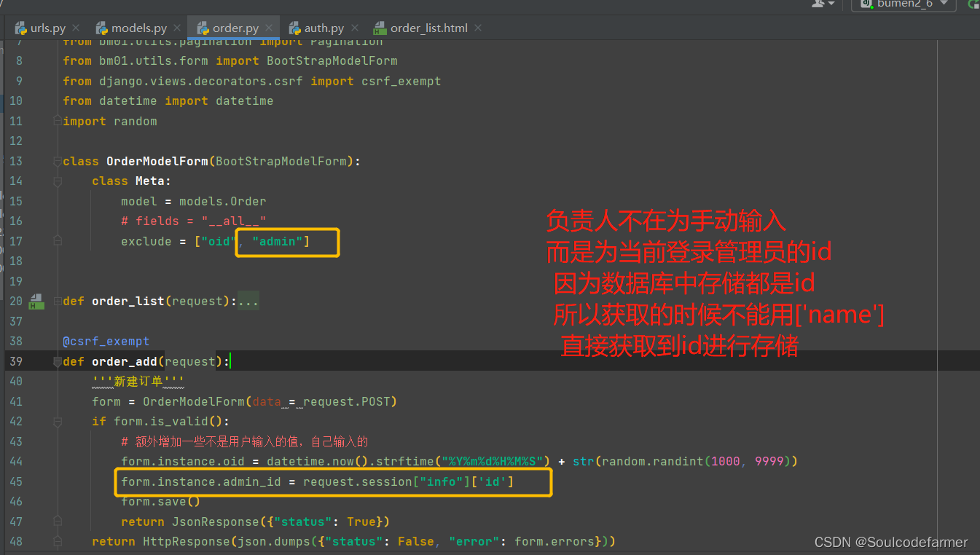Click 'import random' text
Image resolution: width=980 pixels, height=555 pixels.
[x=110, y=121]
